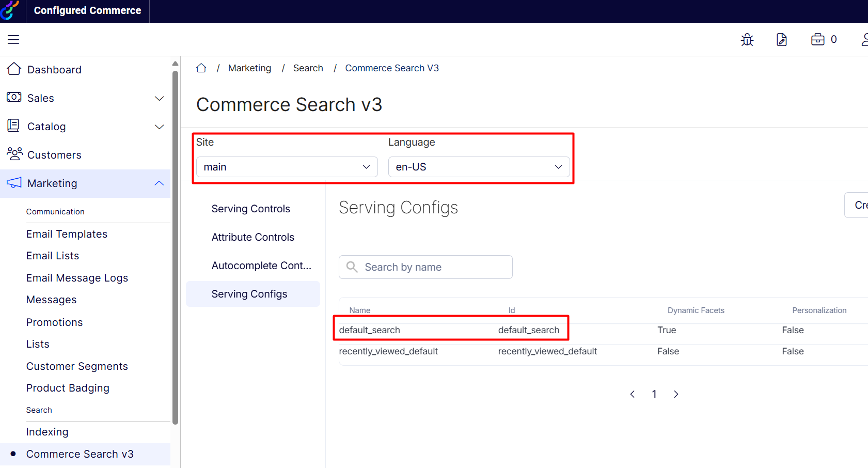Open the hamburger menu
This screenshot has width=868, height=468.
click(x=13, y=39)
